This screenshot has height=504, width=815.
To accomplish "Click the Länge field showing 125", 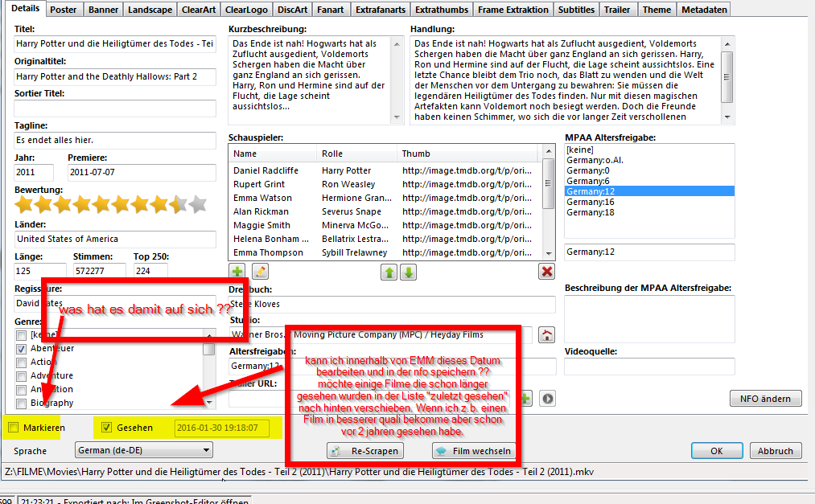I will (40, 271).
